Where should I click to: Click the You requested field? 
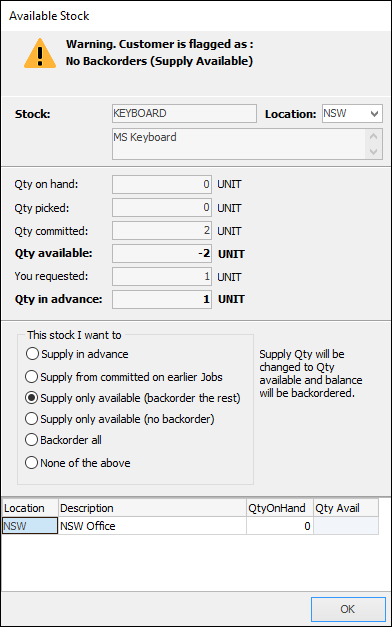tap(162, 277)
